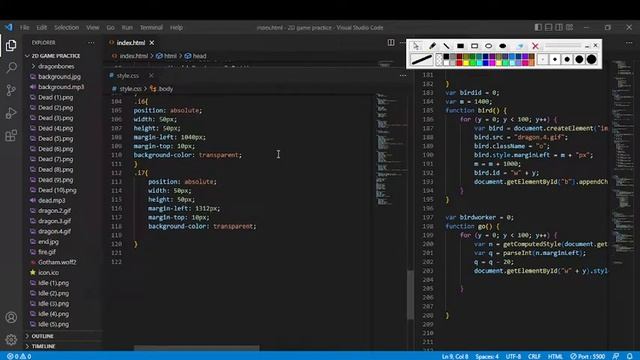
Task: Open the Manage gear icon
Action: coord(11,339)
